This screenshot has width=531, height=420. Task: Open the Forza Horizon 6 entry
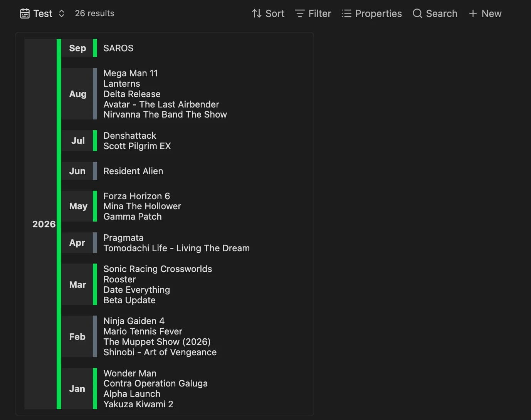pyautogui.click(x=137, y=196)
